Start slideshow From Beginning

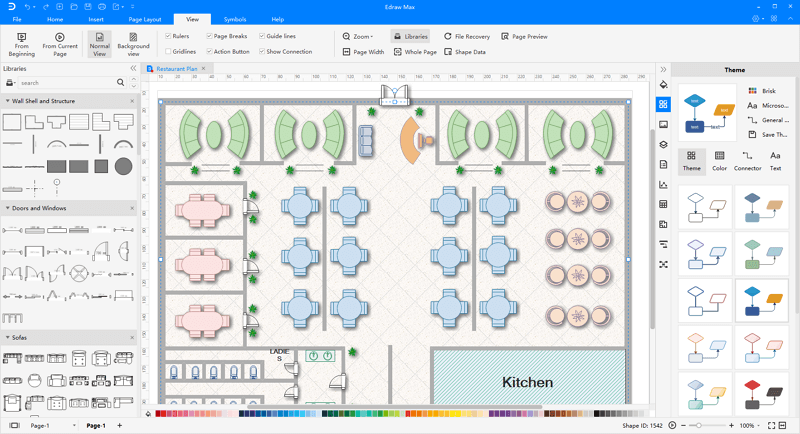[x=21, y=44]
